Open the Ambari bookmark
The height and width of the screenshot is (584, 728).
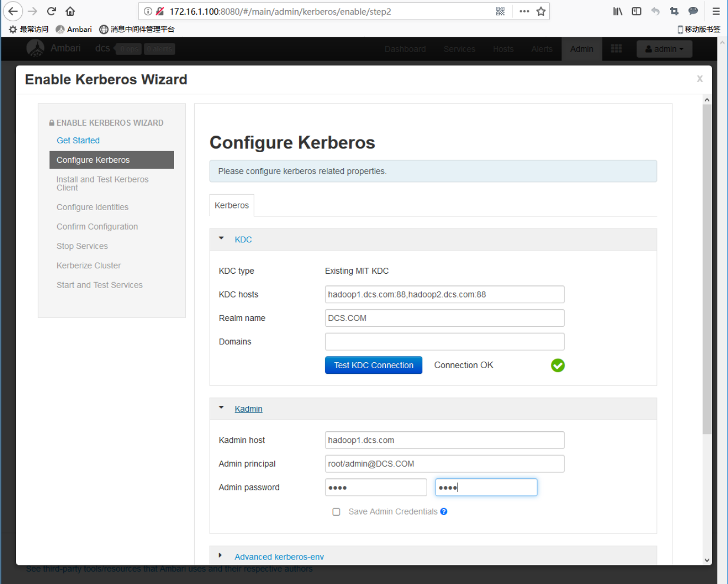(74, 29)
